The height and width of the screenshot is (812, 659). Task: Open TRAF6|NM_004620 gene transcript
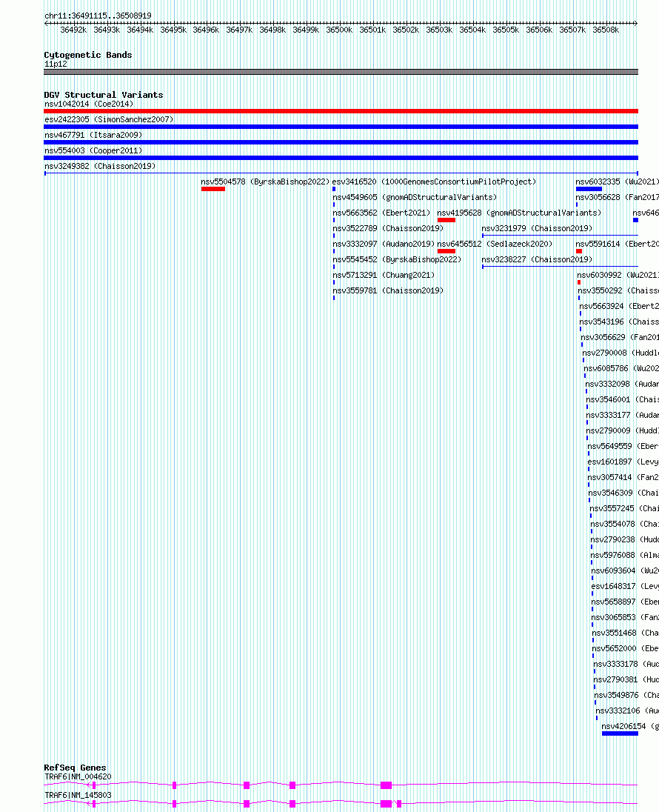pos(78,776)
